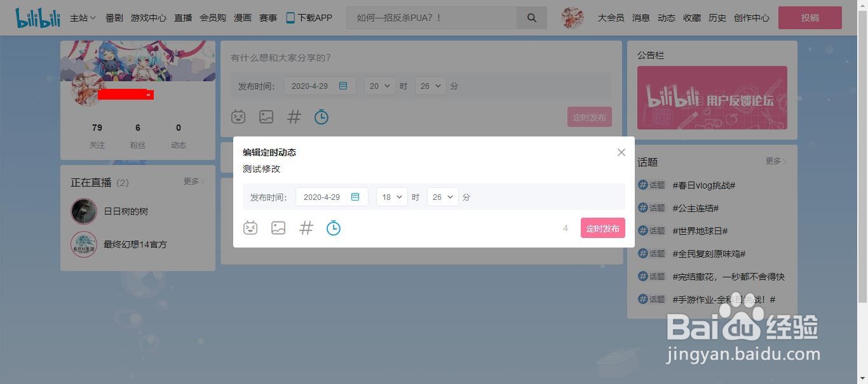Open the minute dropdown showing 26 in the dialog
Screen dimensions: 868x384
click(x=442, y=197)
